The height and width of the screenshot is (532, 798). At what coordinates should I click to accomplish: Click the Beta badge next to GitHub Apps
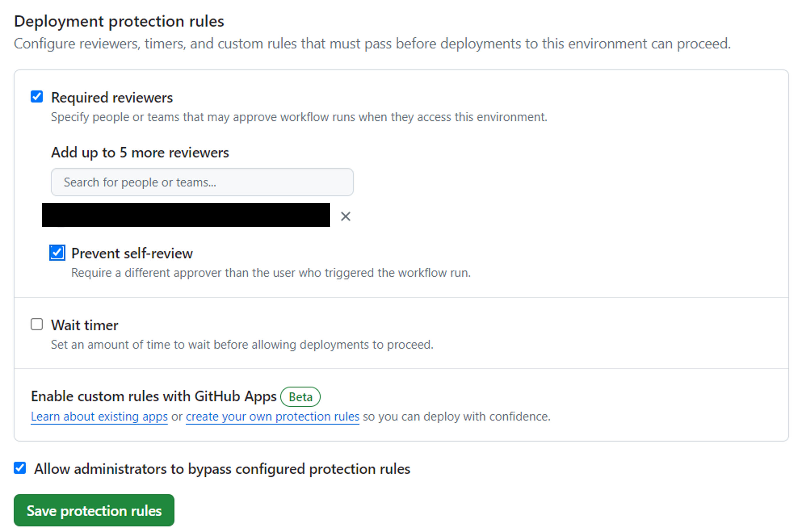[300, 397]
